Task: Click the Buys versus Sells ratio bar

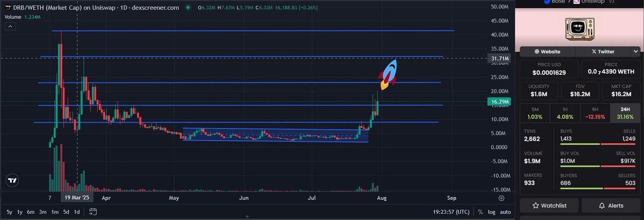Action: click(x=598, y=144)
